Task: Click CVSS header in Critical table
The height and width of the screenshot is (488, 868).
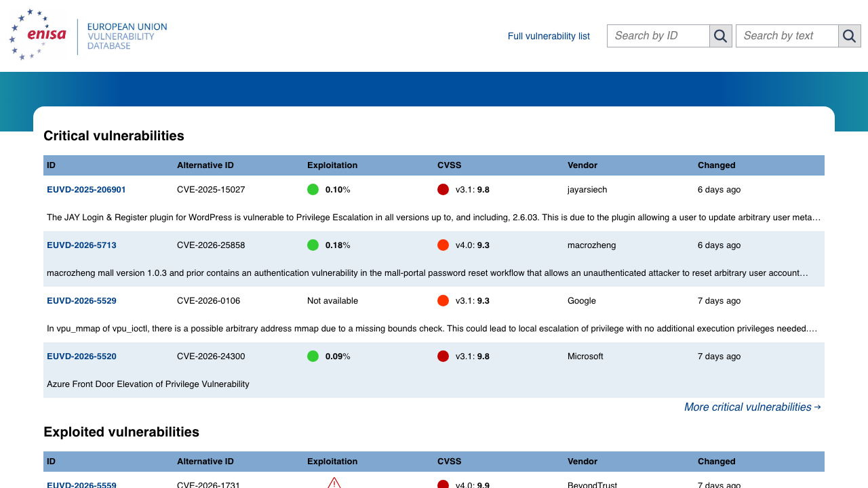Action: point(449,165)
